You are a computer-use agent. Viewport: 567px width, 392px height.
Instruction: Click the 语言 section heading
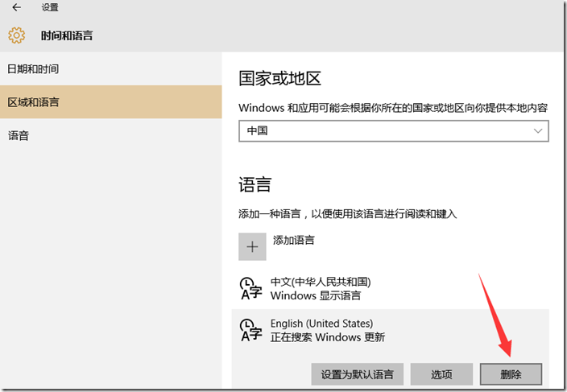pyautogui.click(x=255, y=184)
